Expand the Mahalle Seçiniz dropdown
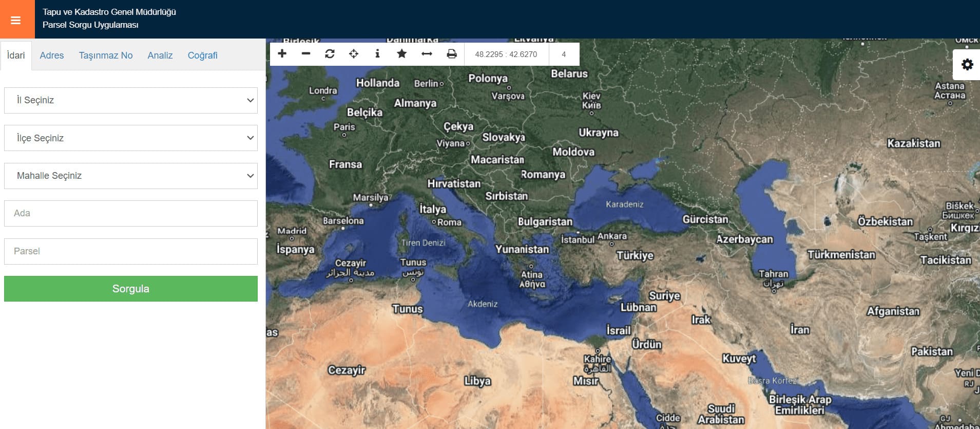Viewport: 980px width, 429px height. coord(131,176)
